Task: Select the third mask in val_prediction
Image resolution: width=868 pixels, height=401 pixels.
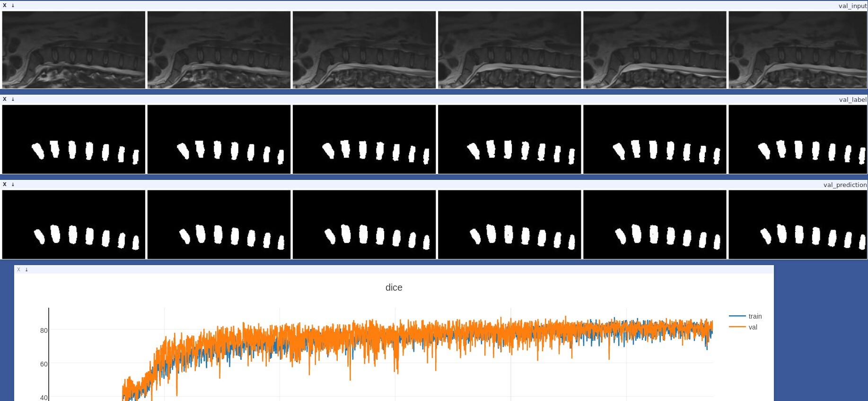Action: click(364, 224)
